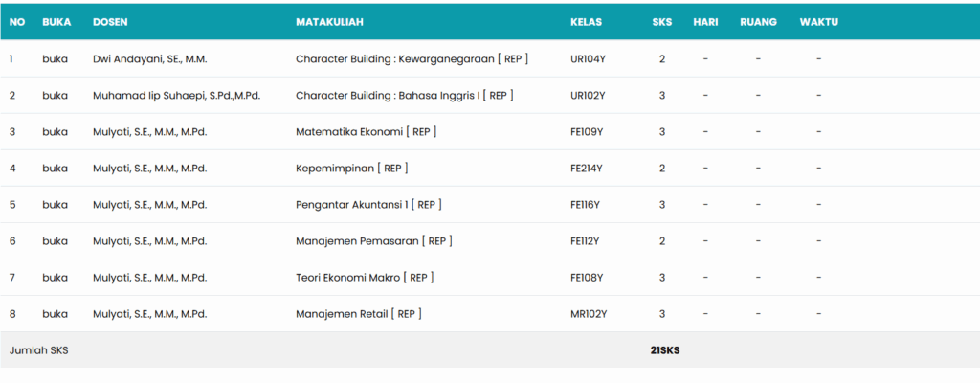
Task: Open "buka" link for Manajemen Pemasaran
Action: [55, 241]
